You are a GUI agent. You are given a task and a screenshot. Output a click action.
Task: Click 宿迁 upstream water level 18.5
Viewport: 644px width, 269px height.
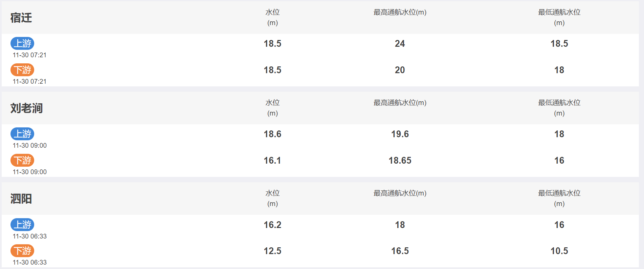tap(272, 43)
